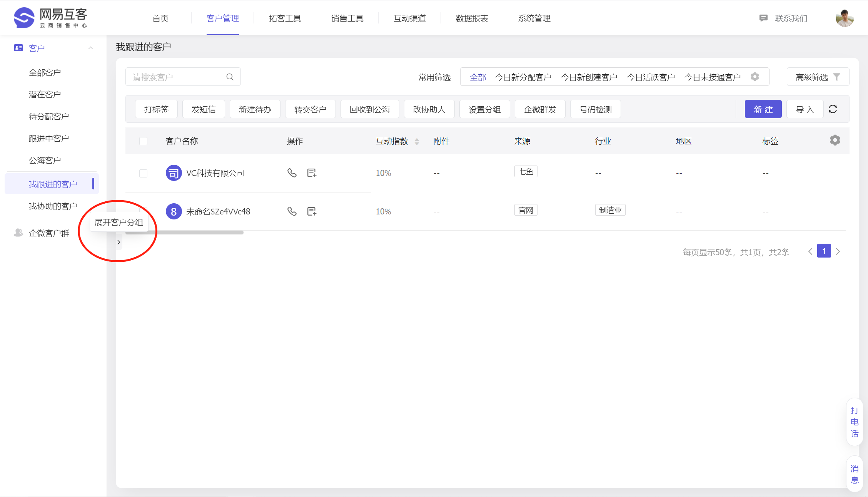
Task: Open user avatar in top right
Action: point(844,18)
